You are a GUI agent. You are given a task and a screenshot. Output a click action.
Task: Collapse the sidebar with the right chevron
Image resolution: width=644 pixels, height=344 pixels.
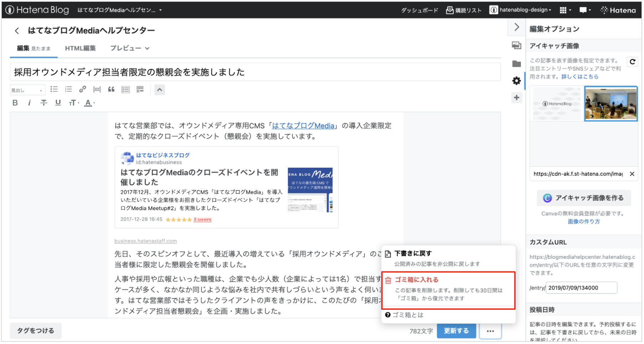pos(516,27)
